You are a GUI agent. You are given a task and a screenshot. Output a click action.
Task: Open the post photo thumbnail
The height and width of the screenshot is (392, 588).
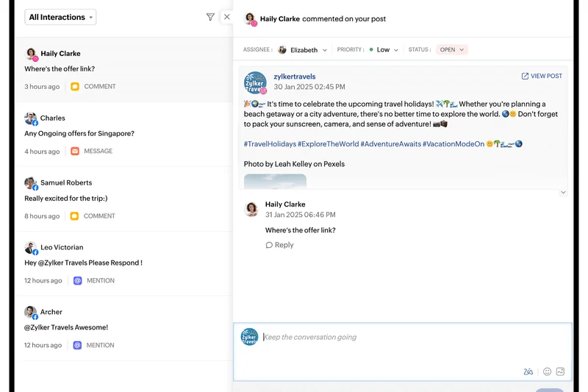[x=275, y=181]
